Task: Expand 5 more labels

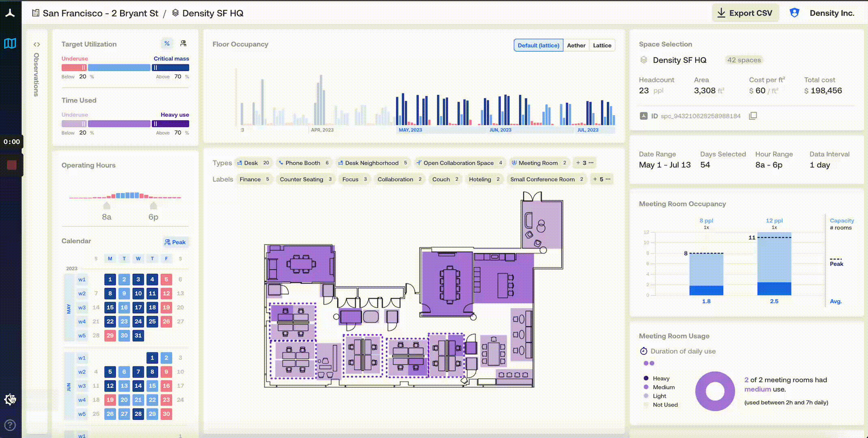Action: click(x=602, y=179)
